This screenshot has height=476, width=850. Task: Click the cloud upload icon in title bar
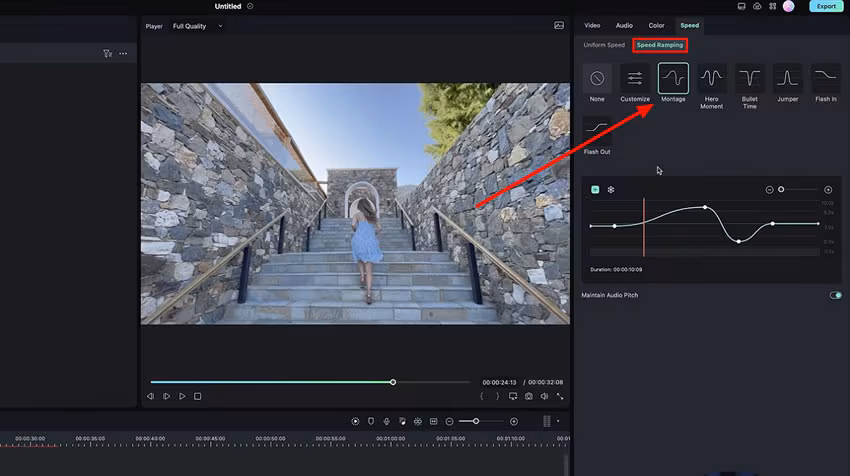[x=757, y=6]
